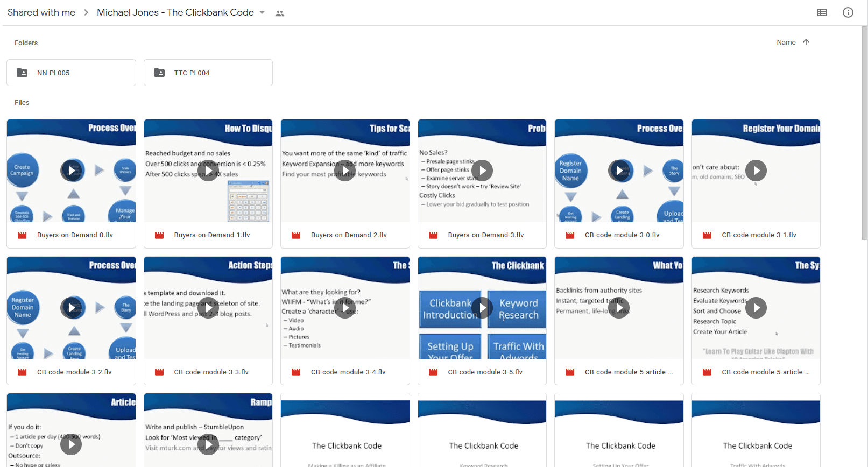The height and width of the screenshot is (467, 868).
Task: Play the CB-code-module-3-1.flv video preview
Action: 756,171
